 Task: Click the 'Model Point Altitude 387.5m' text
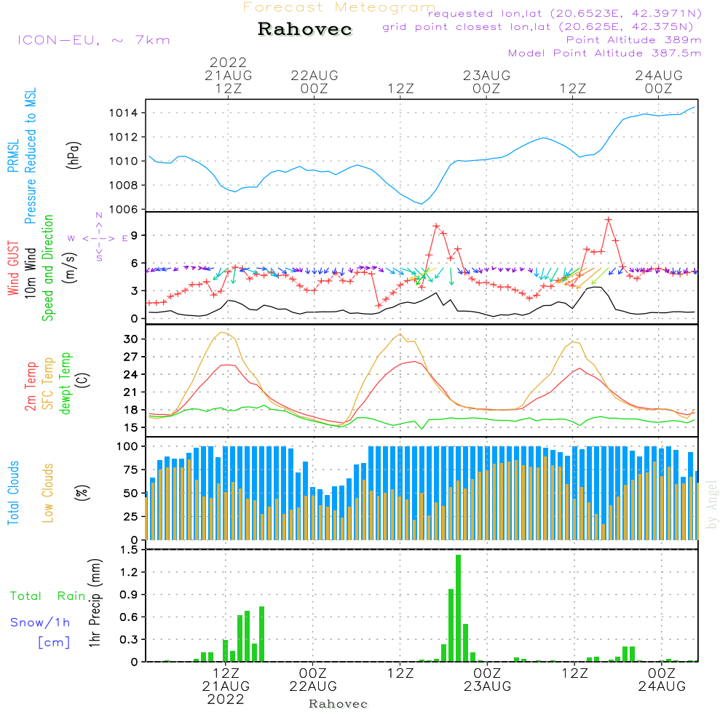point(604,53)
